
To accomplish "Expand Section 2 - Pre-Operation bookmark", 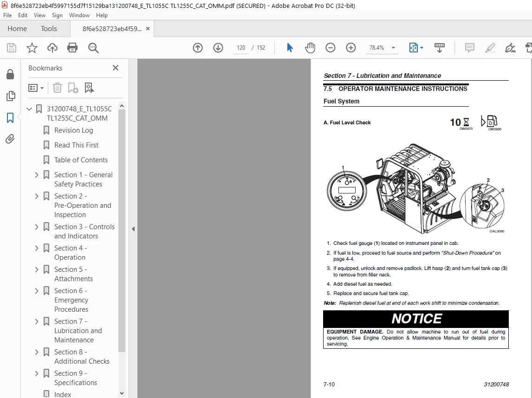I will [37, 196].
